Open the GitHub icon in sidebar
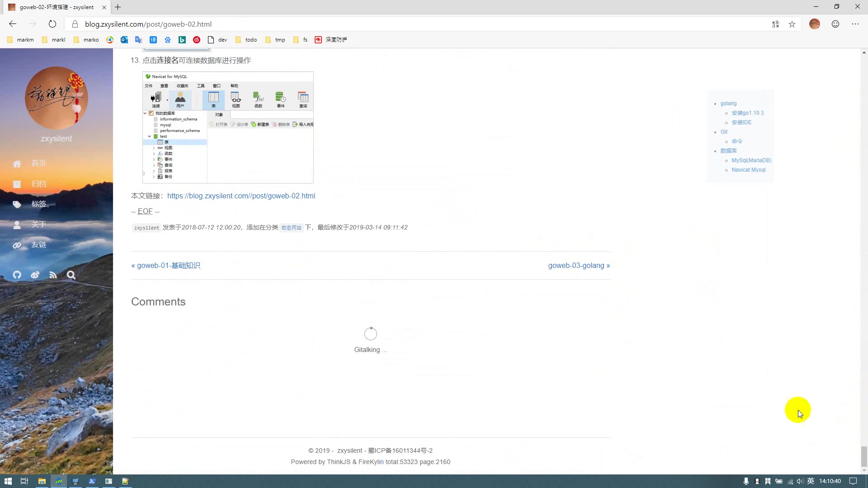 click(x=17, y=275)
